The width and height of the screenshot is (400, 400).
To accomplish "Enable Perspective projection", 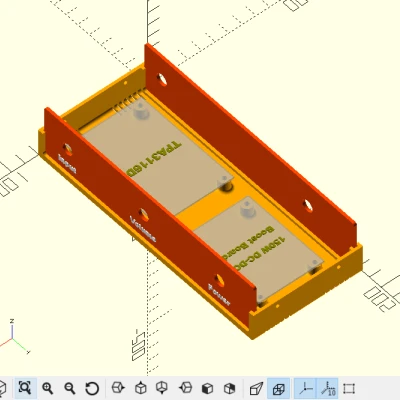I will coord(256,388).
